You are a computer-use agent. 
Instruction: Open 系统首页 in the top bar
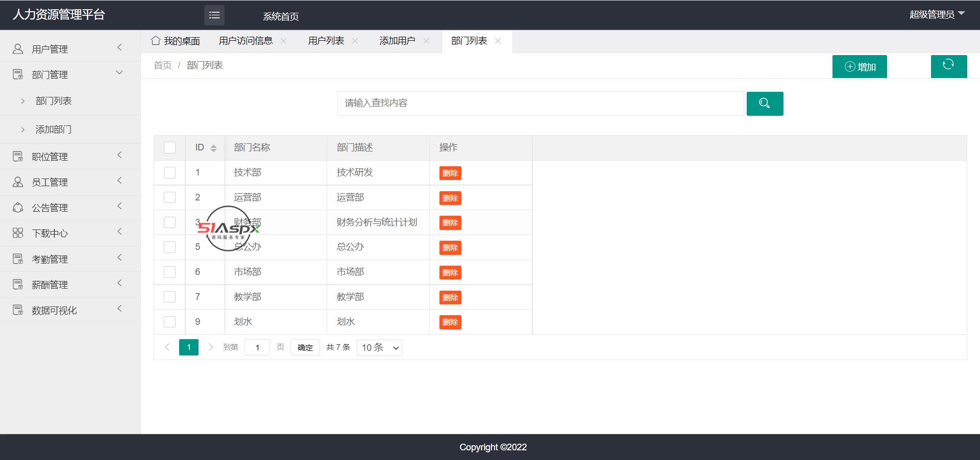tap(281, 16)
